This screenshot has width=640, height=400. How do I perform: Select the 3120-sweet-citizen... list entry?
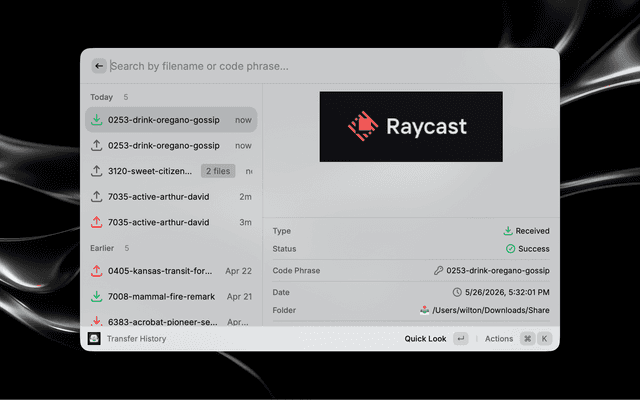pos(171,171)
